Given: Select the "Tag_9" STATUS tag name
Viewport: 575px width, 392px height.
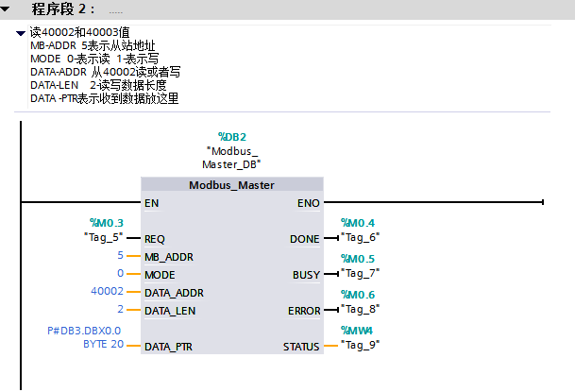Looking at the screenshot, I should coord(360,345).
